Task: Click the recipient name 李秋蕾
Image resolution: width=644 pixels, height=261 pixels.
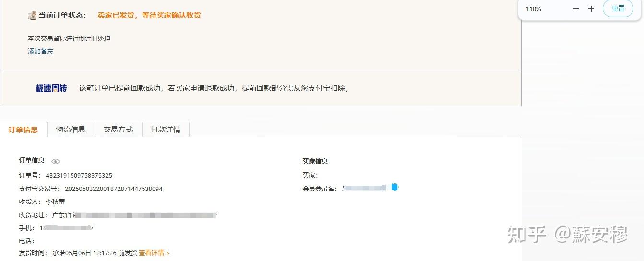Action: click(55, 202)
